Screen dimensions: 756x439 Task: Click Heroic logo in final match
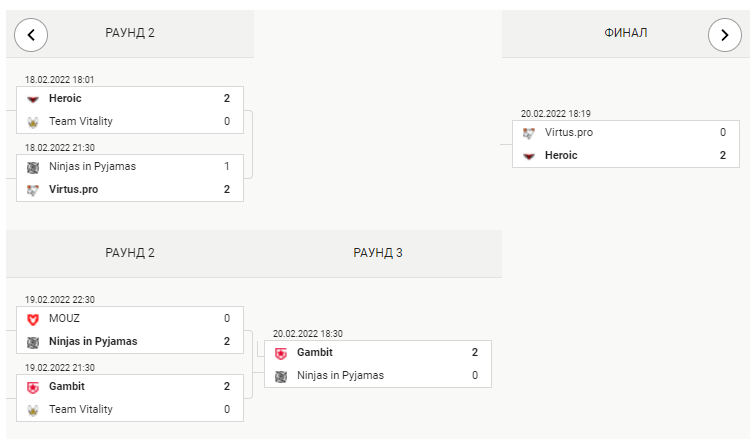click(529, 156)
